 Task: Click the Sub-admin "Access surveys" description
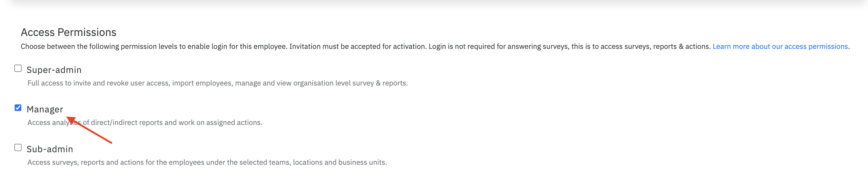(207, 162)
